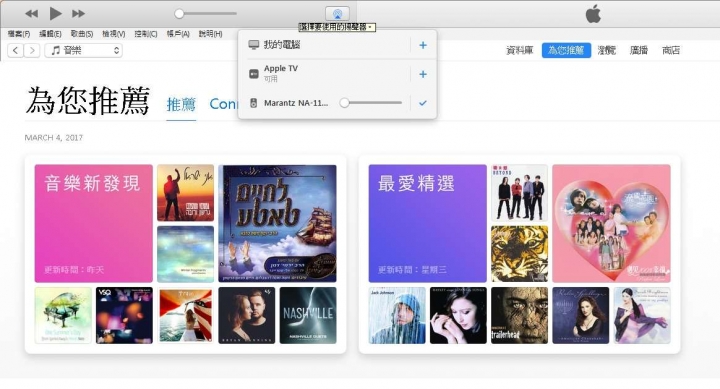Open the piano watercolor album cover
The height and width of the screenshot is (389, 720).
(63, 316)
